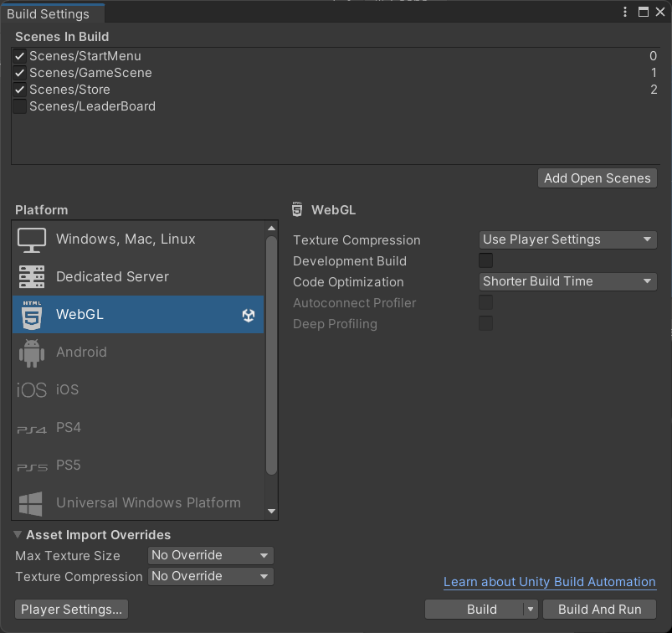Select the Universal Windows Platform row

pos(138,502)
